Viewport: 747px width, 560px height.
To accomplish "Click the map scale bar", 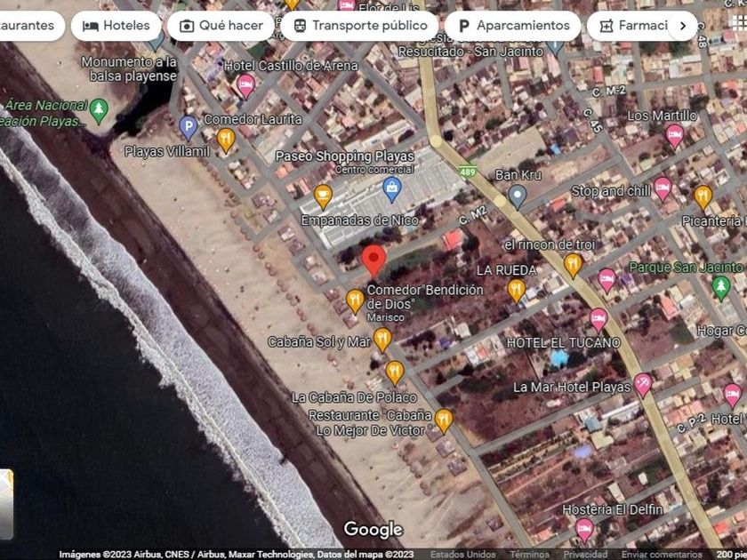I will [x=731, y=555].
